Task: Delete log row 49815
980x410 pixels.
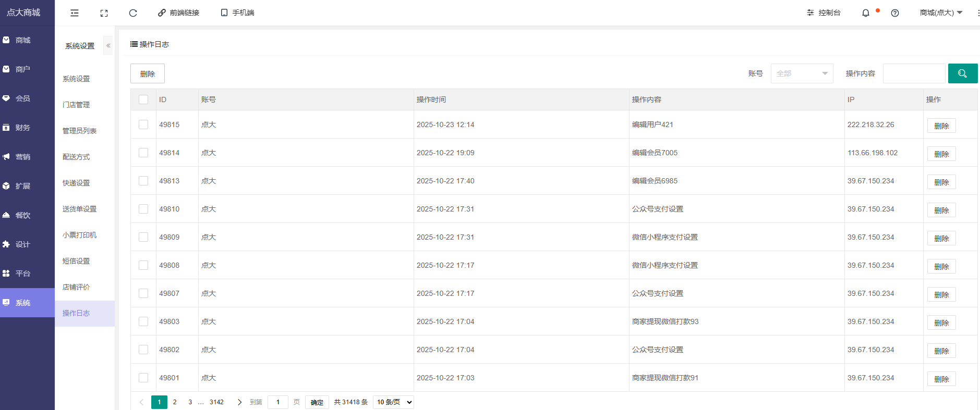Action: (941, 126)
